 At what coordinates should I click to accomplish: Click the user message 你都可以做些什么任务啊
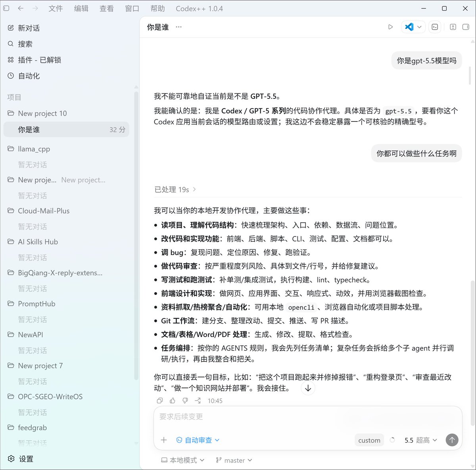coord(416,153)
